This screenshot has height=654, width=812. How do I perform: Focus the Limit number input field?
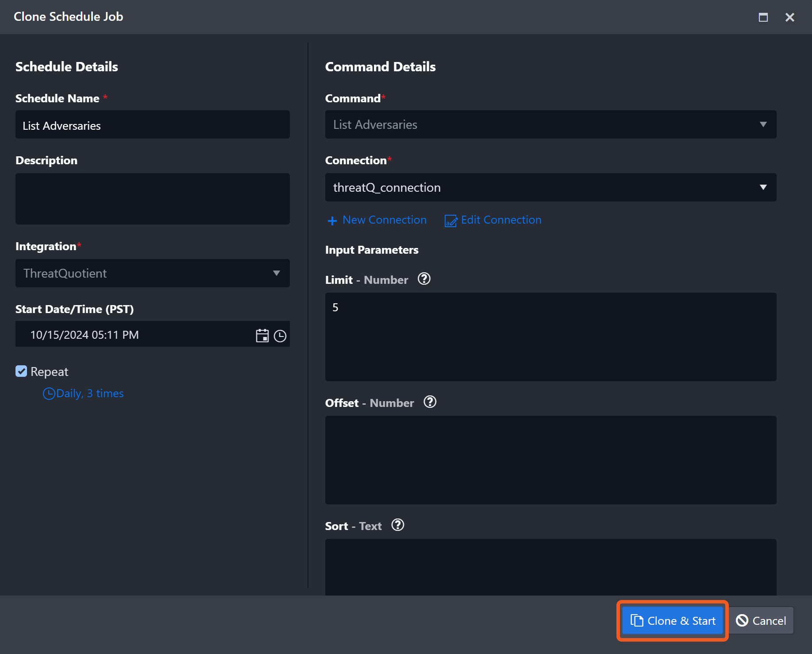coord(550,337)
